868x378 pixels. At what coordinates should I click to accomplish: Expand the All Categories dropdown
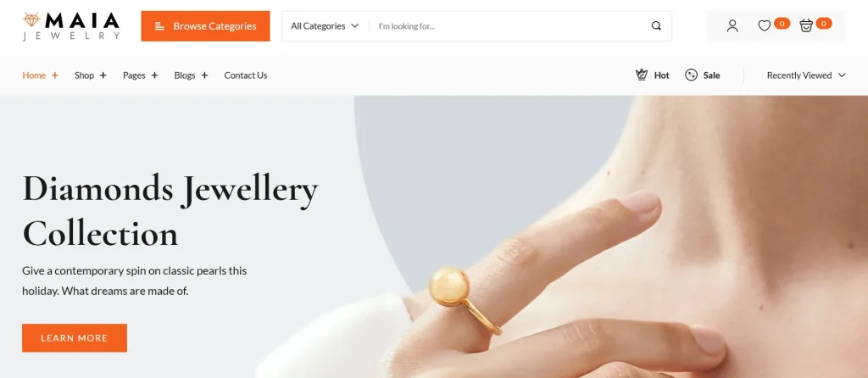325,26
